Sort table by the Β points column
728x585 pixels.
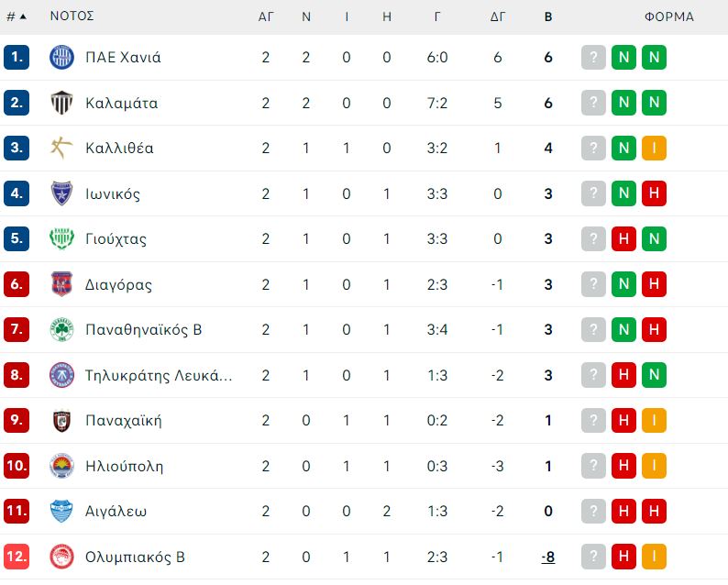[x=548, y=17]
